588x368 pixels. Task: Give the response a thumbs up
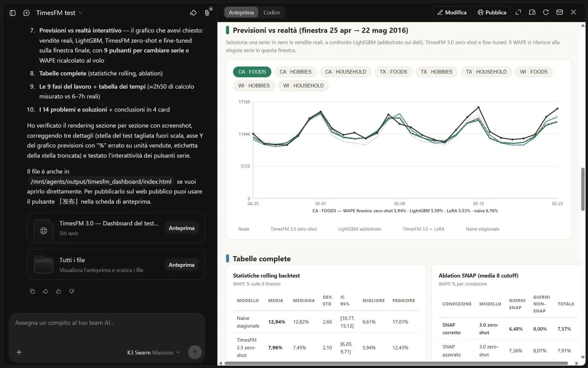[59, 291]
